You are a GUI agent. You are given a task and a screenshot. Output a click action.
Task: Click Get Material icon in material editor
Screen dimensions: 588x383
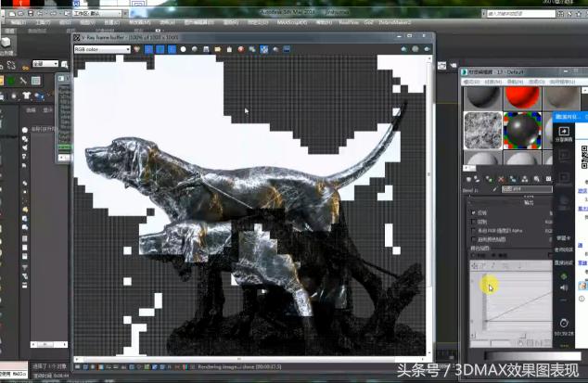coord(468,179)
